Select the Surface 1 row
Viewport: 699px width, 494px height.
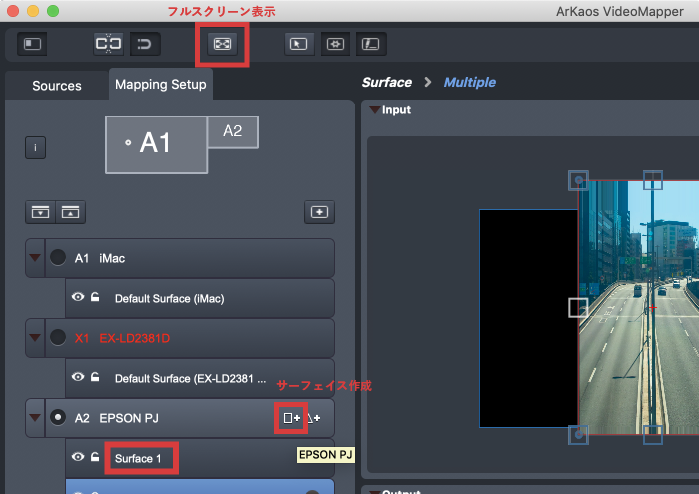[x=200, y=458]
